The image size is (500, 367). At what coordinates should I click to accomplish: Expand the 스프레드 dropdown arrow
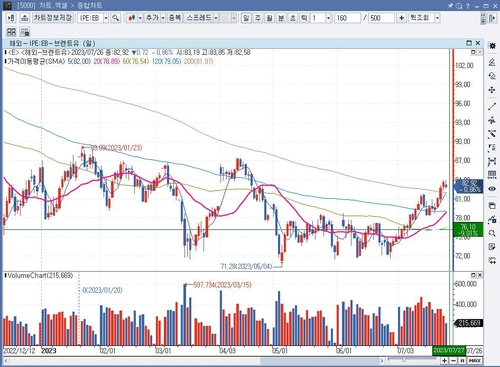[216, 18]
